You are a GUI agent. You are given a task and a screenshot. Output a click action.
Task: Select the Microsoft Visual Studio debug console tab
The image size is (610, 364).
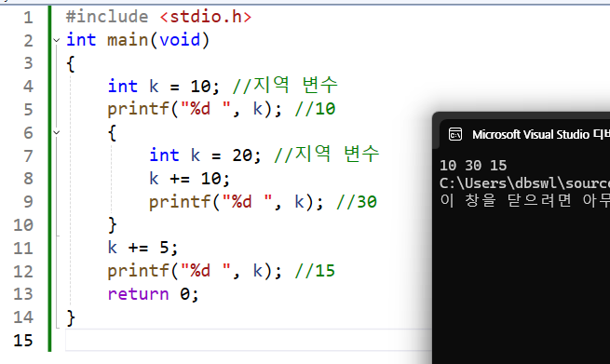[524, 135]
